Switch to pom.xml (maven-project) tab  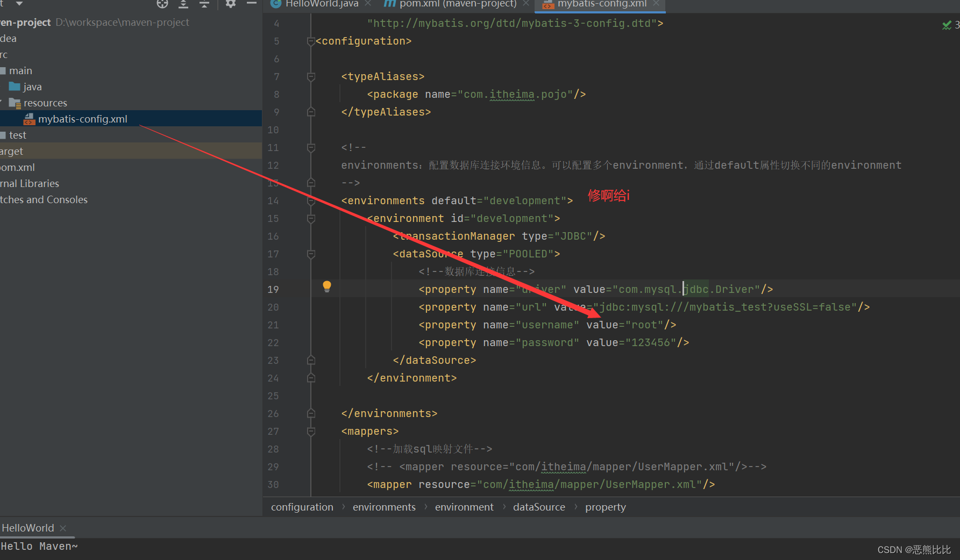pyautogui.click(x=458, y=4)
